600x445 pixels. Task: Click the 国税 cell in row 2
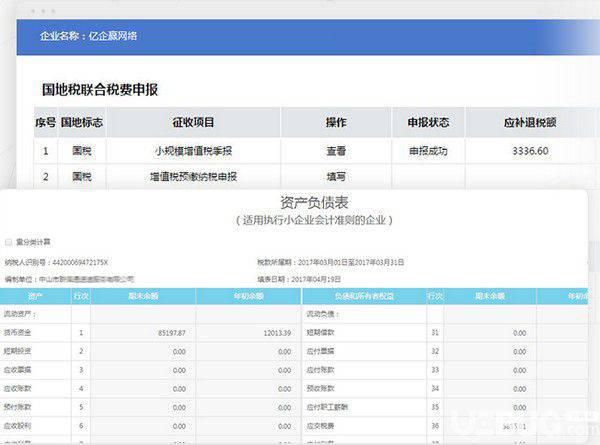pos(82,177)
